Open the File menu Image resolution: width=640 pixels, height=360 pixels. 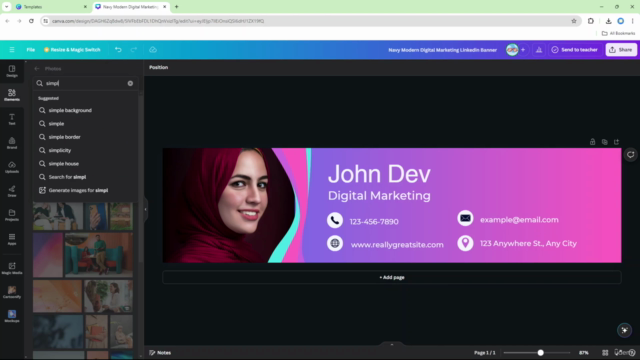point(31,50)
